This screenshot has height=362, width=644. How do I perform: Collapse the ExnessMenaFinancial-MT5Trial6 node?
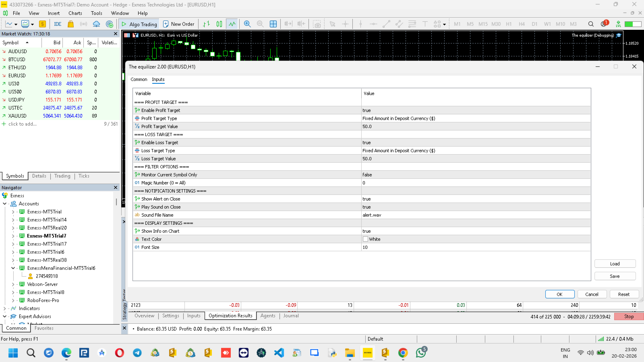tap(13, 268)
